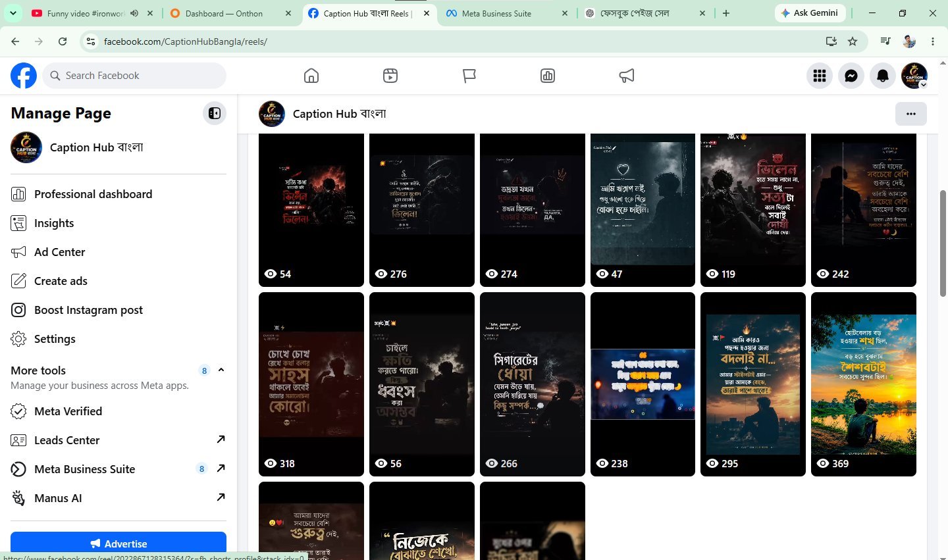Open reel with 56 views
The height and width of the screenshot is (560, 948).
coord(422,384)
